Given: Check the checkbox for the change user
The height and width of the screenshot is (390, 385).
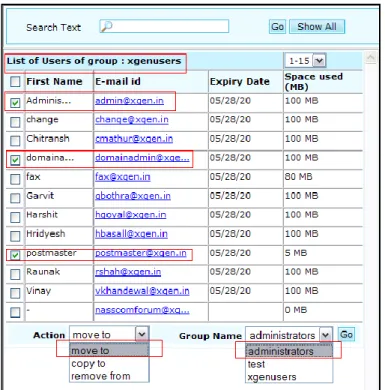Looking at the screenshot, I should tap(15, 122).
